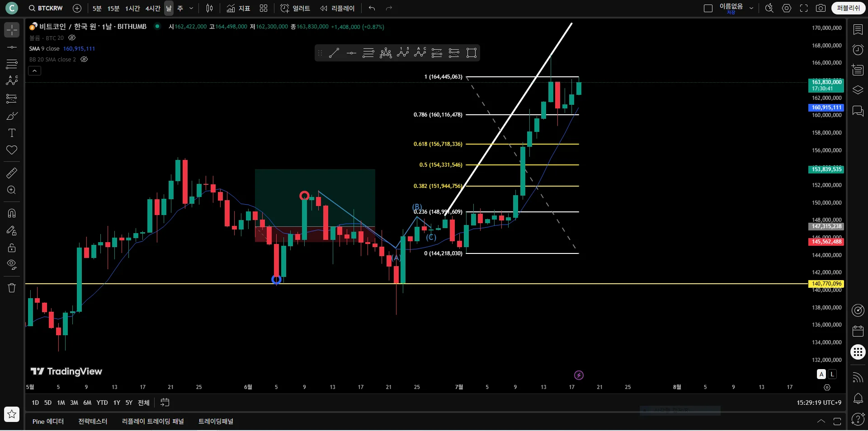Open the calendar icon in right sidebar
The height and width of the screenshot is (431, 868).
(858, 331)
